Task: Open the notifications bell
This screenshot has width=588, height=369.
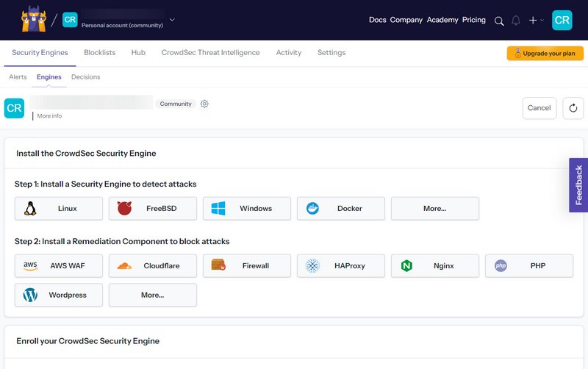Action: 516,21
